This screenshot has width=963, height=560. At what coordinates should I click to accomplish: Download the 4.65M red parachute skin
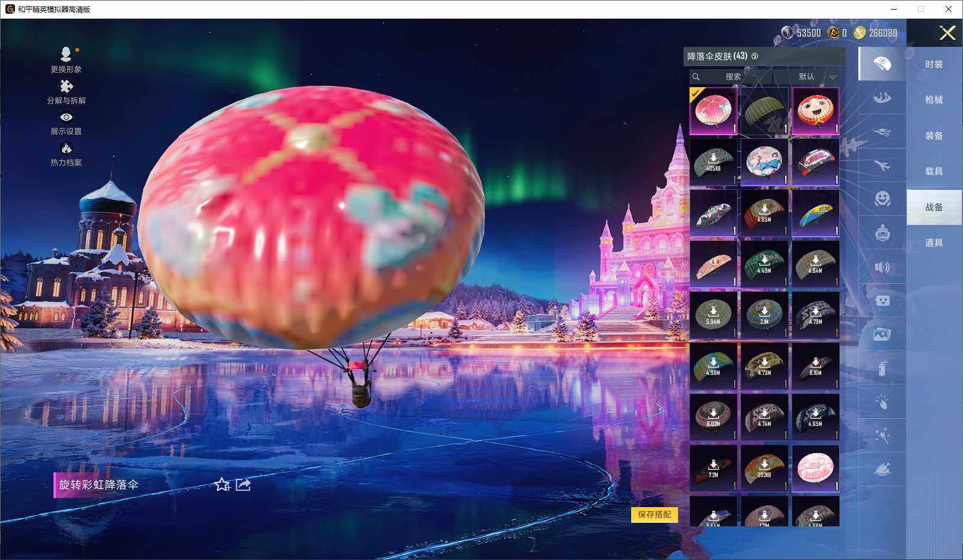click(764, 213)
